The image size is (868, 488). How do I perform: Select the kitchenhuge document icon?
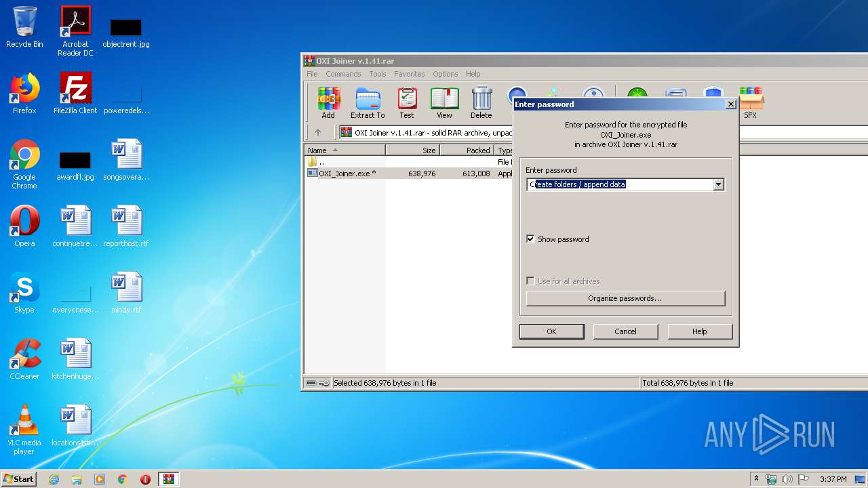[x=75, y=359]
